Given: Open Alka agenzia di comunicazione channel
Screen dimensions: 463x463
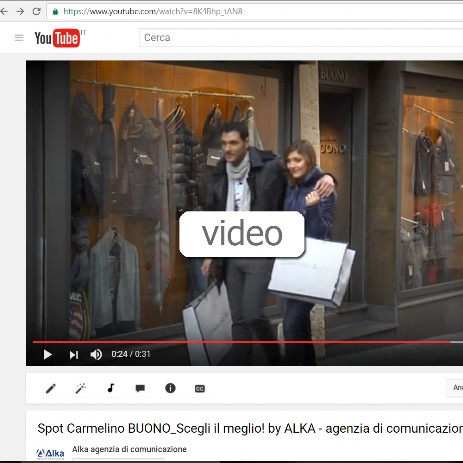Looking at the screenshot, I should pyautogui.click(x=129, y=449).
